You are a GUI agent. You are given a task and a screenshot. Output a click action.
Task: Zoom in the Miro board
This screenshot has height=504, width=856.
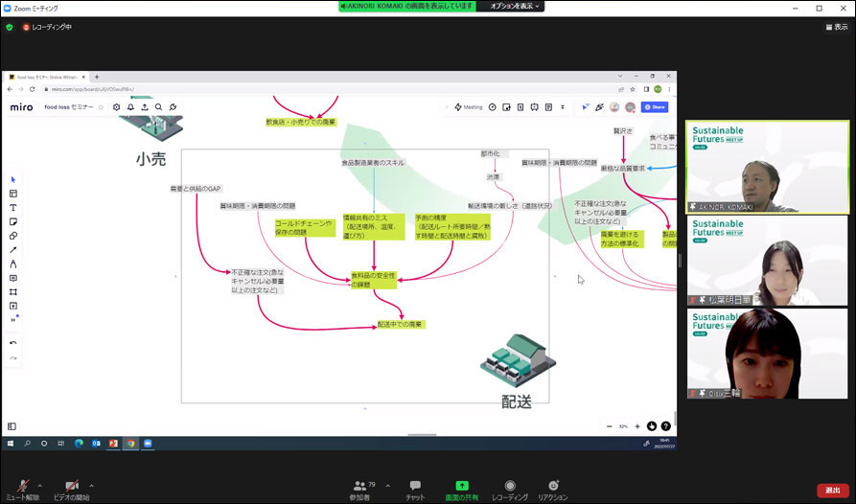coord(637,426)
